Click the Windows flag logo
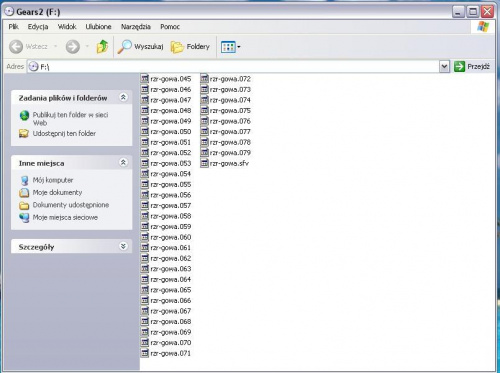 pos(483,27)
